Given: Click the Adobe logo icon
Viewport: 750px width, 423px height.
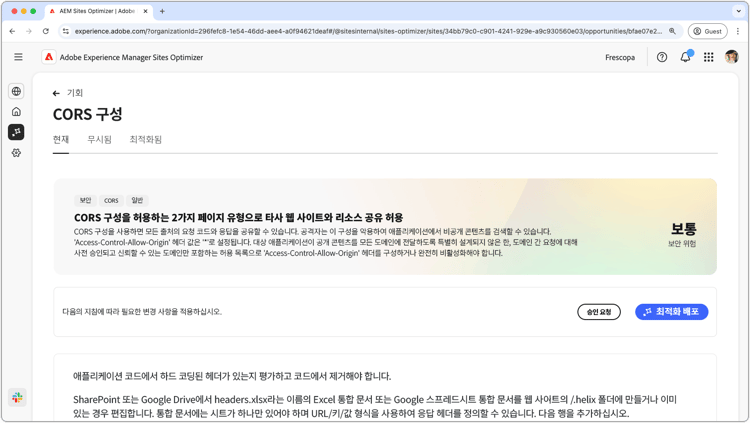Looking at the screenshot, I should point(49,57).
